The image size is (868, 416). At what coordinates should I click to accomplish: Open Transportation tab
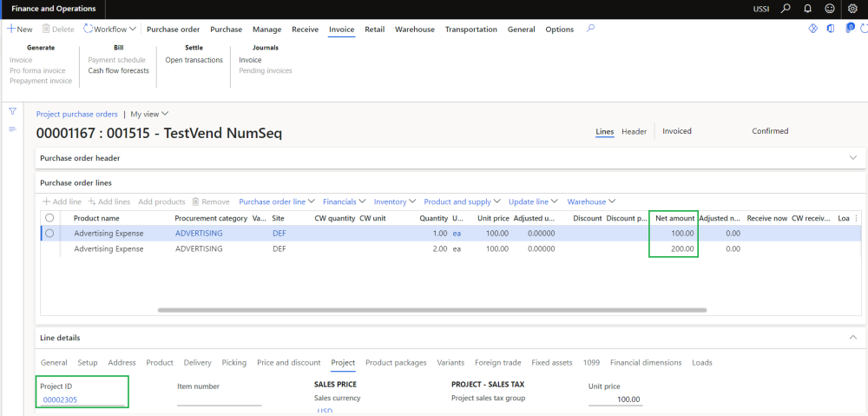pos(471,30)
